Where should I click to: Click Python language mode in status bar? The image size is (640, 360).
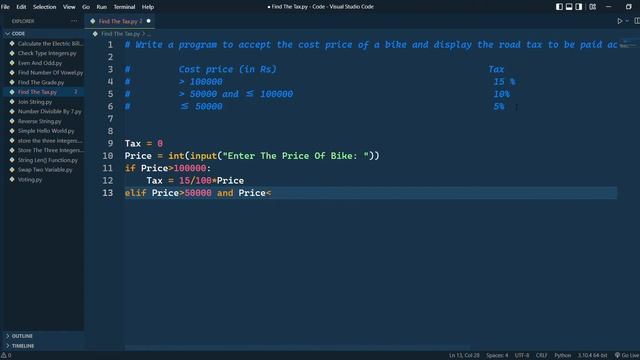562,356
